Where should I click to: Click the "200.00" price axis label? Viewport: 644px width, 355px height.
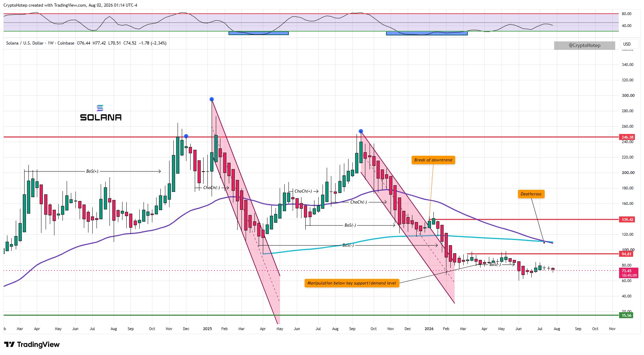pyautogui.click(x=628, y=173)
